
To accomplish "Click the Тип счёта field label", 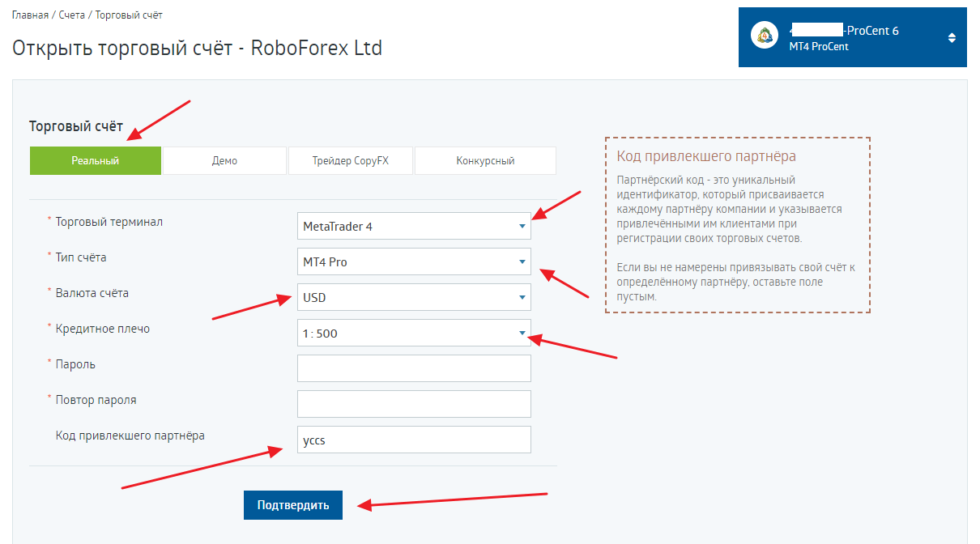I will tap(81, 257).
